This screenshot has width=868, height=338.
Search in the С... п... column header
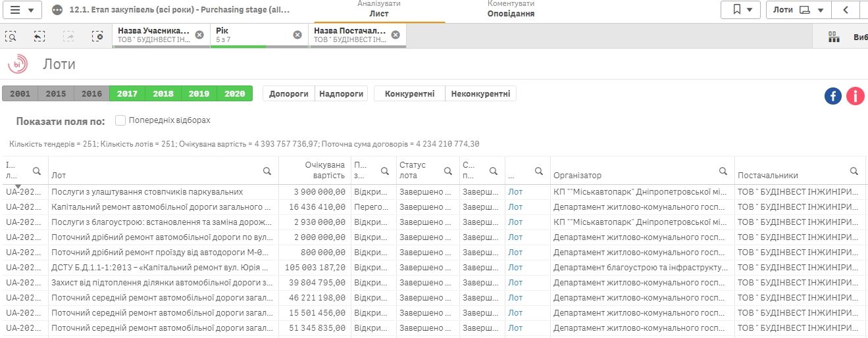(x=493, y=171)
